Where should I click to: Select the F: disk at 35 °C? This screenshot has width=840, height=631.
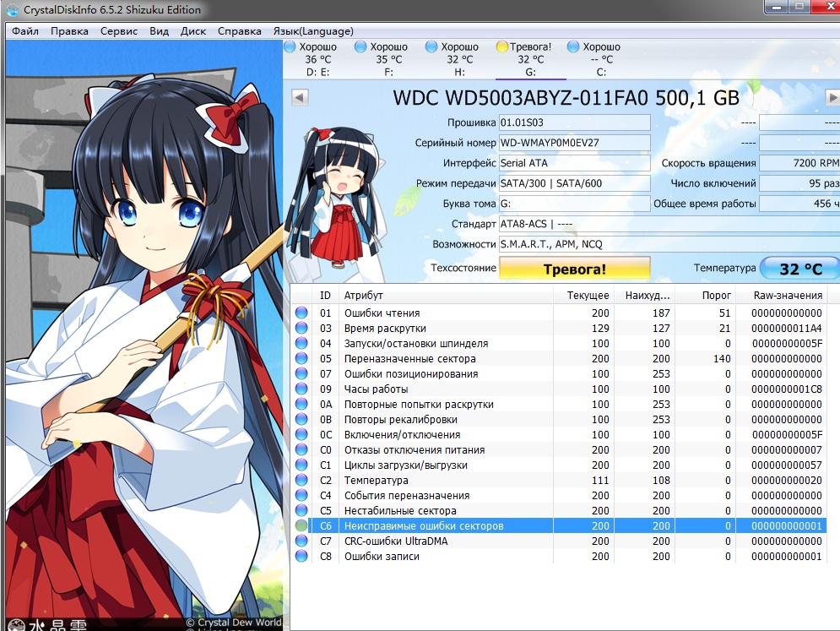pos(389,59)
